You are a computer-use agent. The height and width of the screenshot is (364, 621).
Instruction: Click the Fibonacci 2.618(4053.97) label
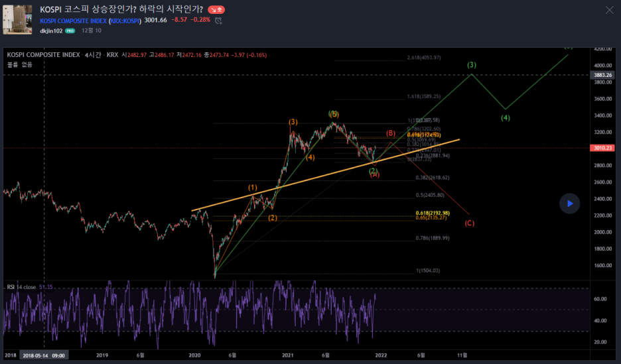pyautogui.click(x=424, y=58)
